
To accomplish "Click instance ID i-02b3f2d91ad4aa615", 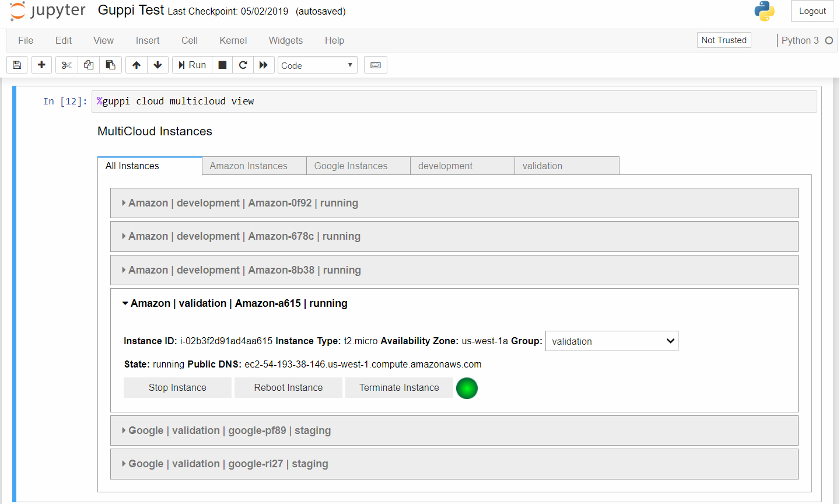I will [226, 341].
